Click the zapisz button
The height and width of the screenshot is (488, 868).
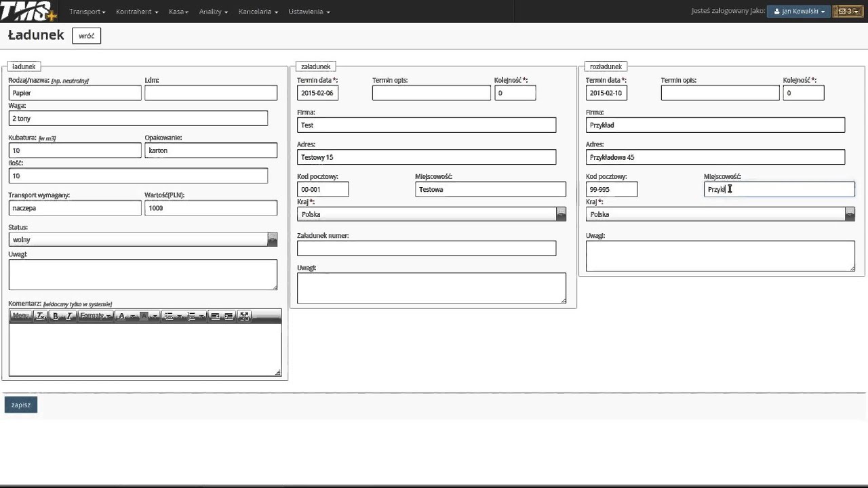pyautogui.click(x=21, y=405)
